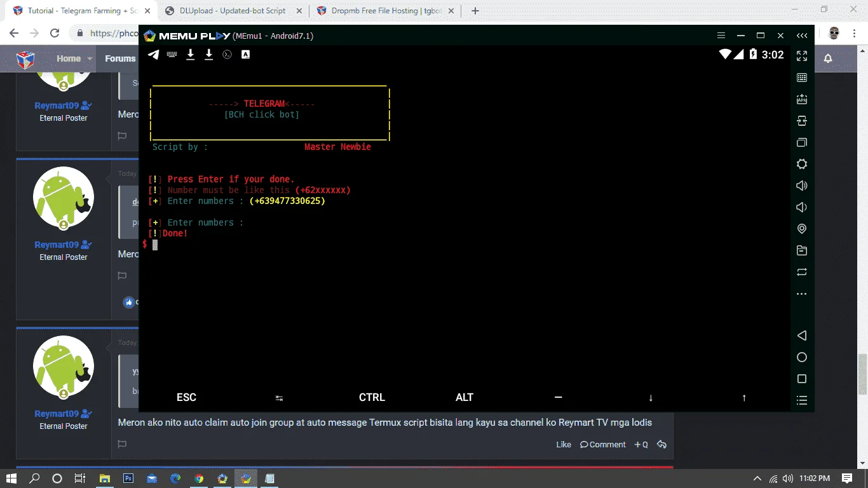Screen dimensions: 868x488
Task: Tap the Tab key symbol in Termux extra keys
Action: tap(279, 398)
